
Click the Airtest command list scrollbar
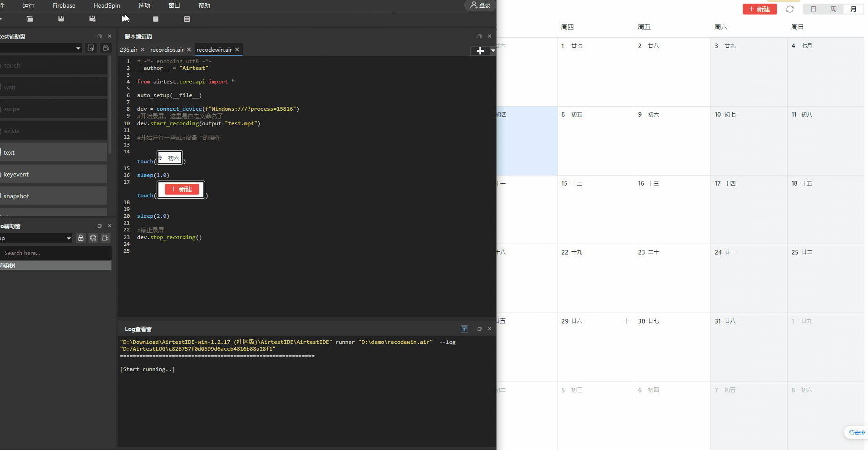click(110, 104)
